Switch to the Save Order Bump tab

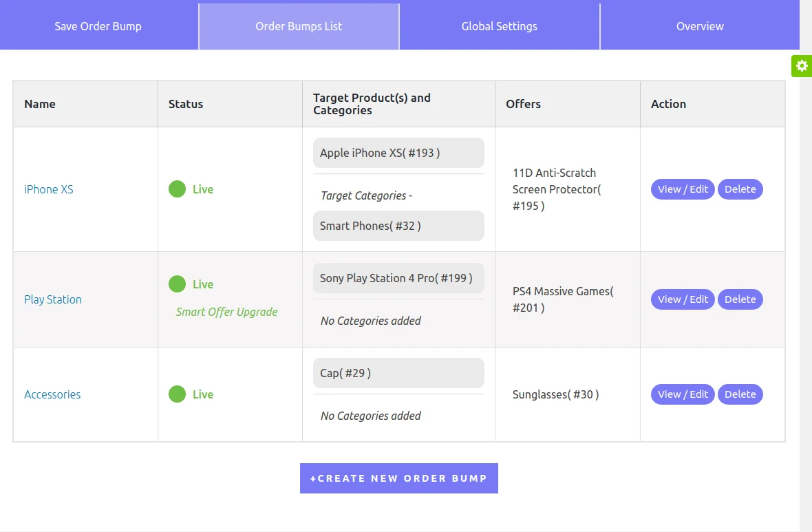(98, 26)
